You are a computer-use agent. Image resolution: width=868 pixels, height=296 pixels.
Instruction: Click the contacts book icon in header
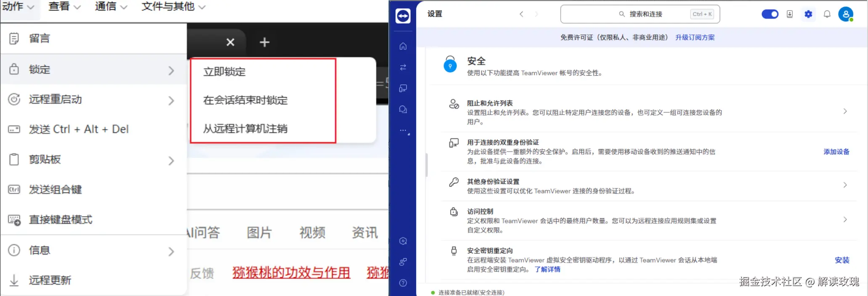790,14
